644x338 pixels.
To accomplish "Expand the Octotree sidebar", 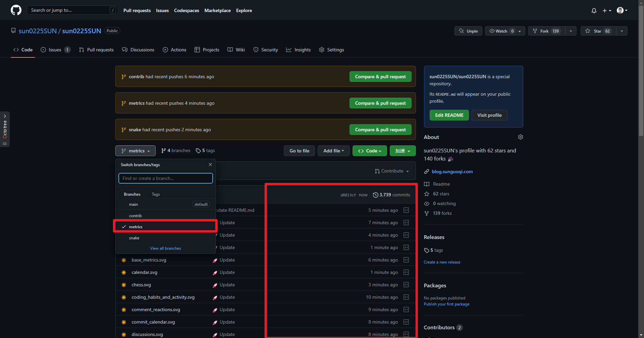I will (x=5, y=129).
